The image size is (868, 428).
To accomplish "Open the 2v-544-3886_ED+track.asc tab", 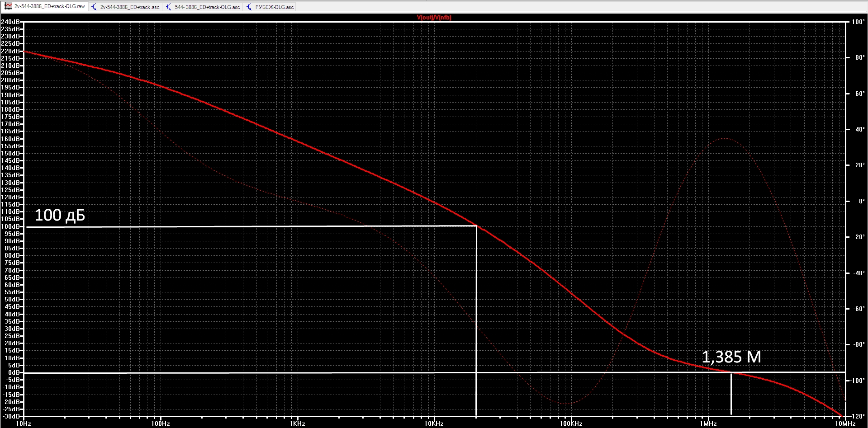I will (x=125, y=7).
